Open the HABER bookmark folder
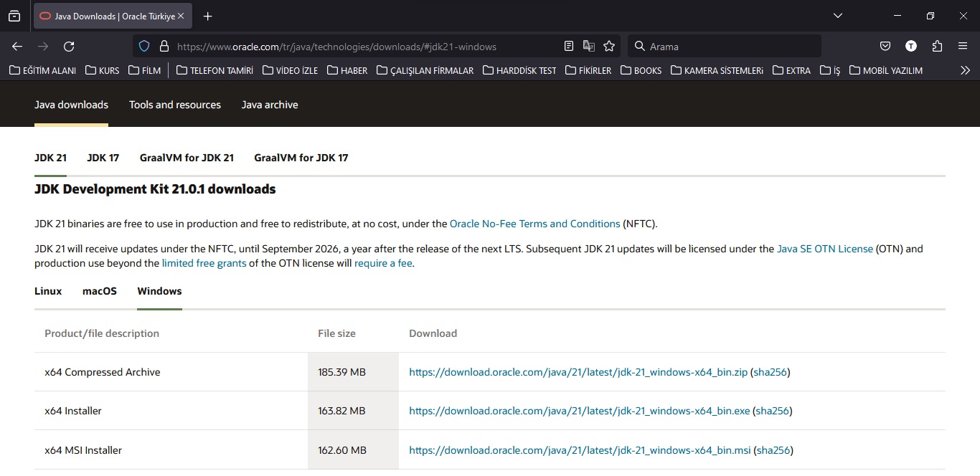Screen dimensions: 980x476 (347, 70)
